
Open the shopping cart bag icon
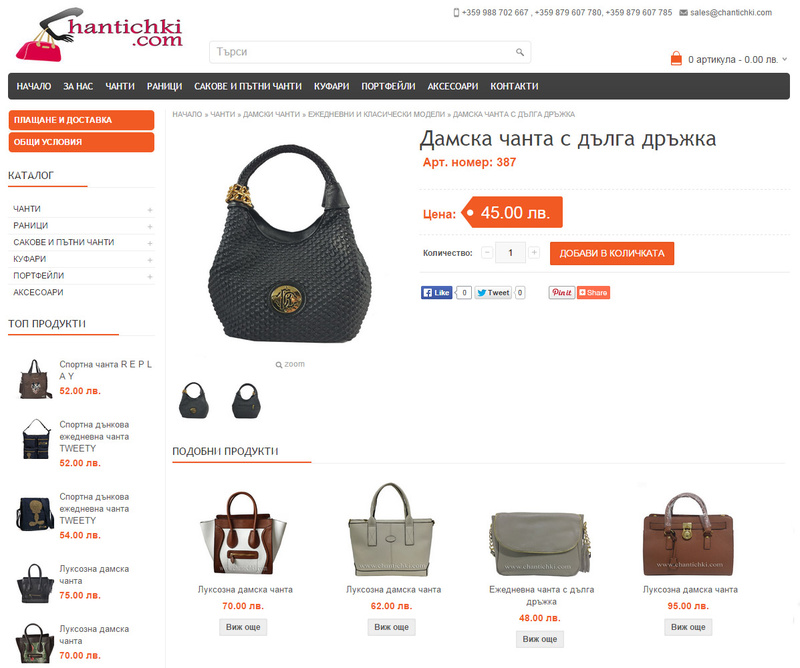676,59
